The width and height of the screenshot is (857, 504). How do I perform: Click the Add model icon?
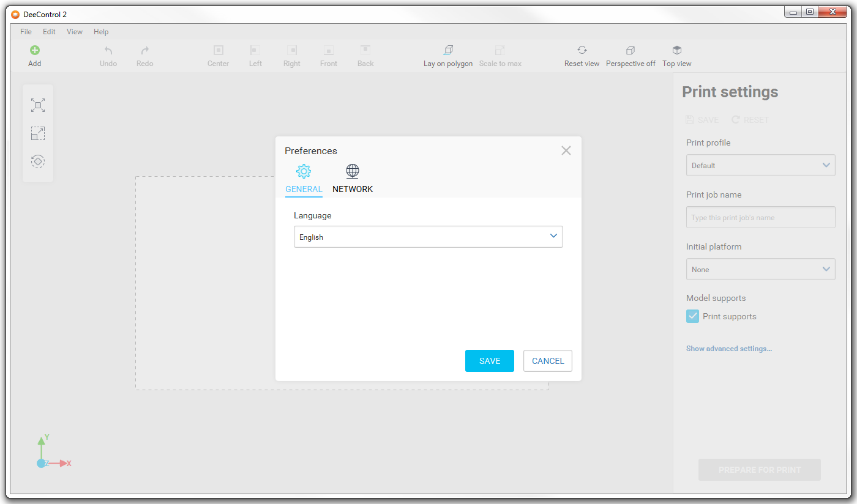35,50
